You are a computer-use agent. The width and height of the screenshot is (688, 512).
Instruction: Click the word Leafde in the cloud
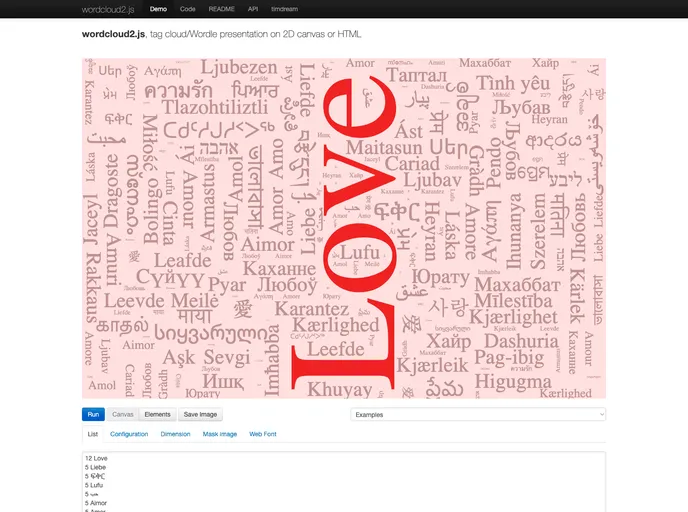point(183,261)
